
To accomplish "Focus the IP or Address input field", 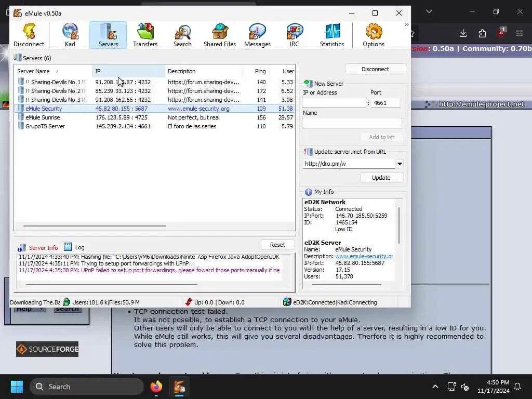I will [x=335, y=103].
